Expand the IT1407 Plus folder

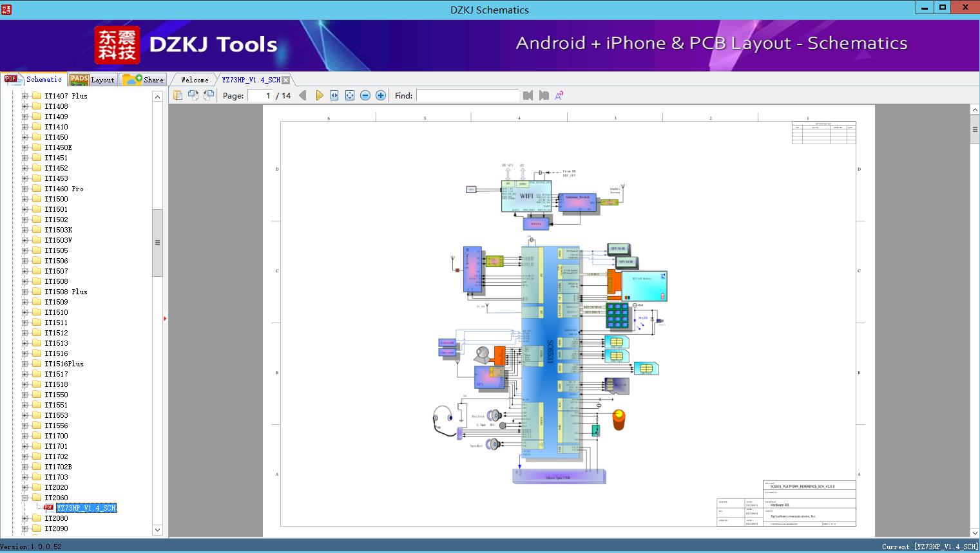(24, 96)
